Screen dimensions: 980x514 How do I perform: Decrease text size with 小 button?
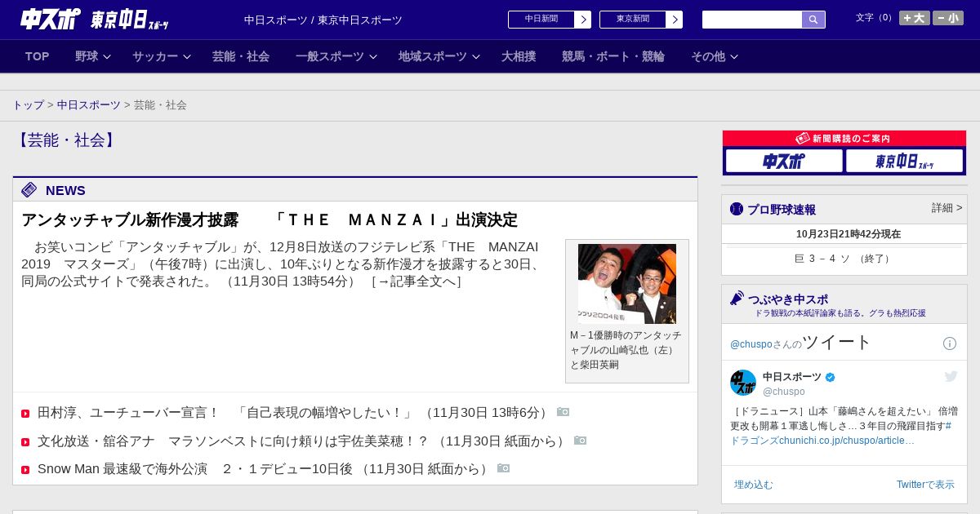tap(948, 18)
